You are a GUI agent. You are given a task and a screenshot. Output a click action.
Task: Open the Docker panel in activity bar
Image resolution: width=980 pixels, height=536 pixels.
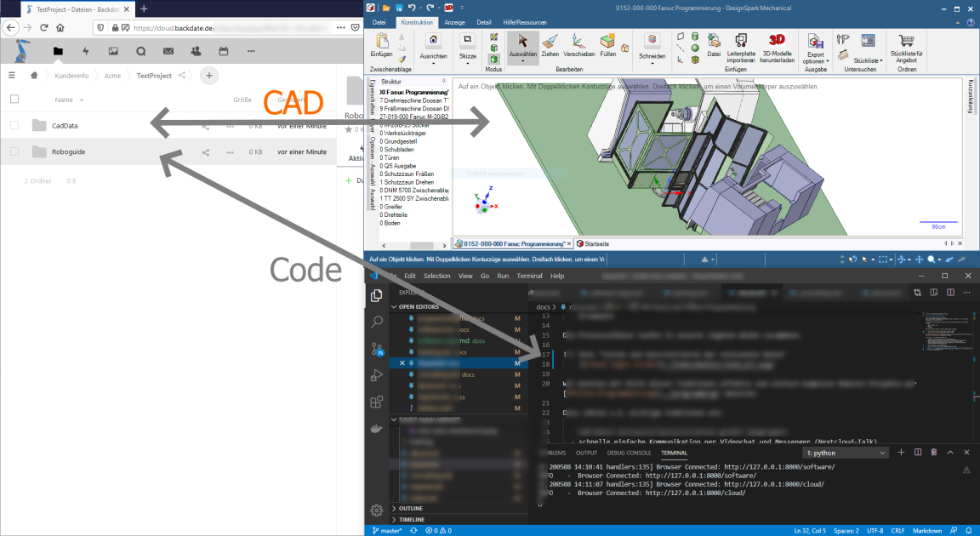tap(376, 428)
